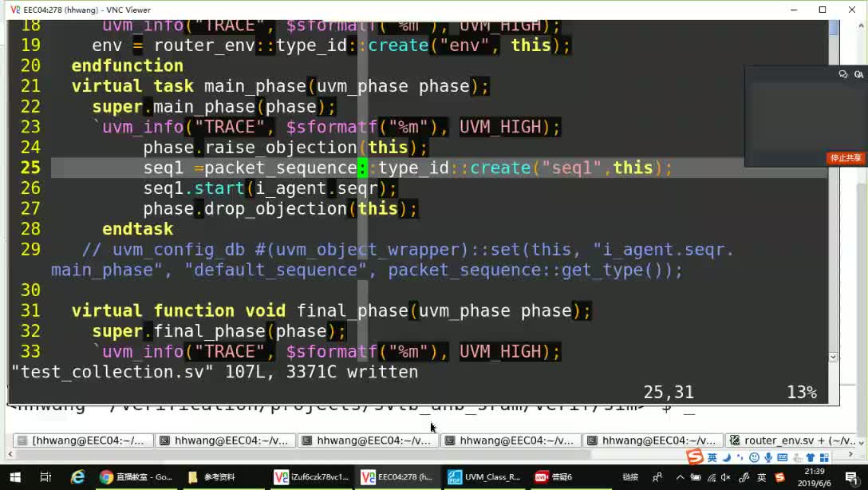Switch to iZuf6czk78vc1 VNC taskbar window
The height and width of the screenshot is (490, 868).
(312, 476)
